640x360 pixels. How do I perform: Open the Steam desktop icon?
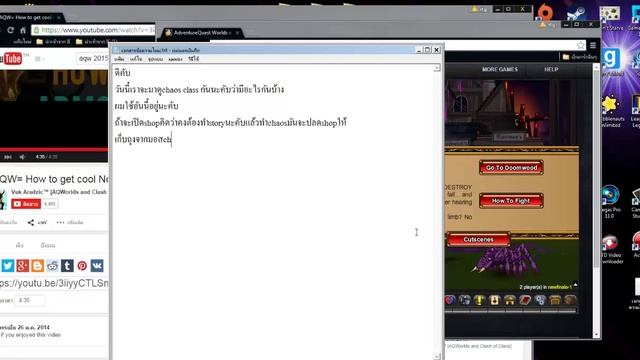tap(576, 13)
